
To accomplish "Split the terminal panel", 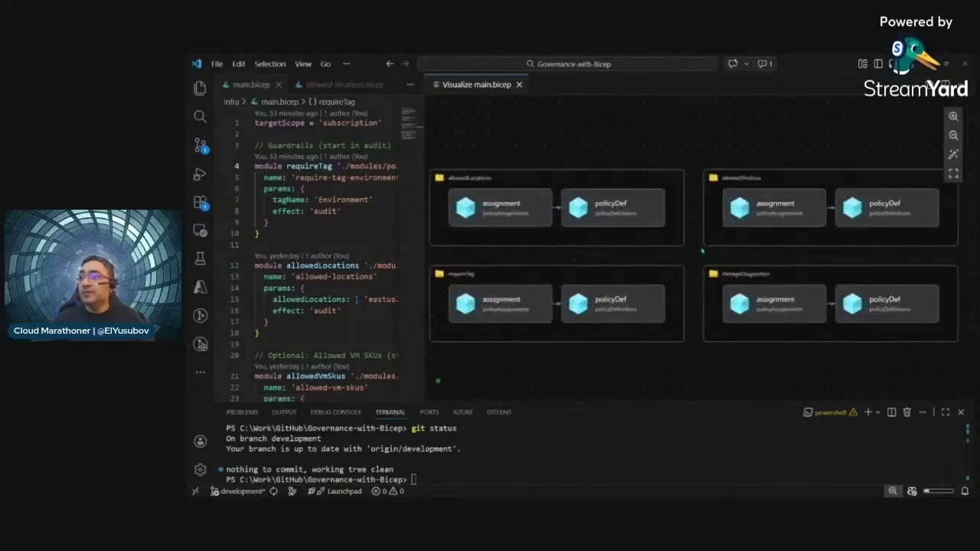I will click(x=891, y=412).
